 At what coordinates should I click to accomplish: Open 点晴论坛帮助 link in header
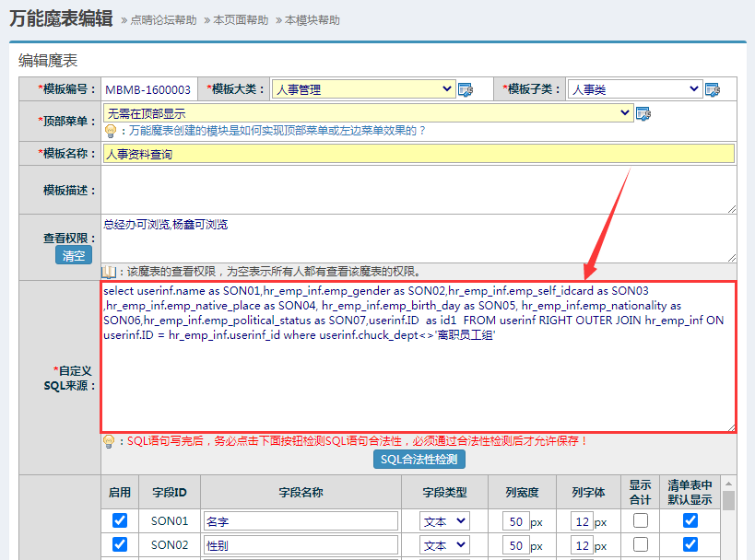[x=163, y=20]
